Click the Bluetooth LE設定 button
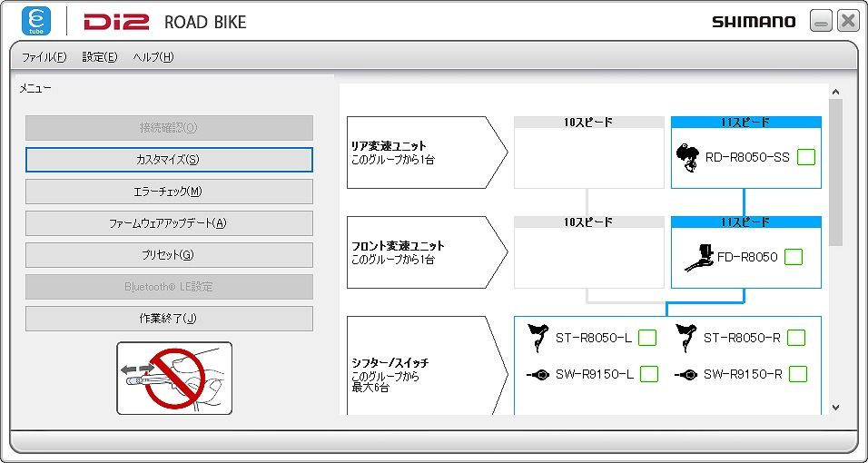Image resolution: width=868 pixels, height=463 pixels. [x=169, y=287]
